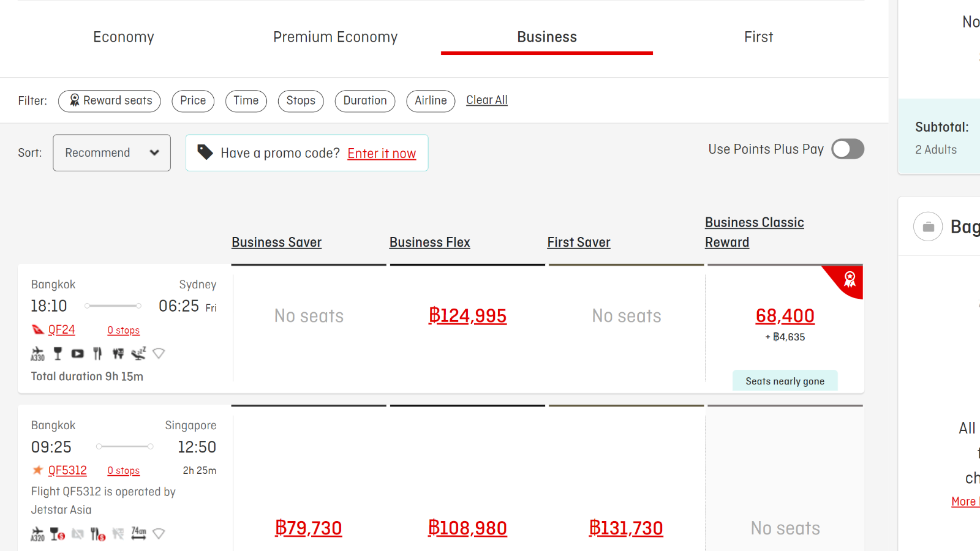This screenshot has height=551, width=980.
Task: Open the Stops filter options
Action: pyautogui.click(x=301, y=101)
